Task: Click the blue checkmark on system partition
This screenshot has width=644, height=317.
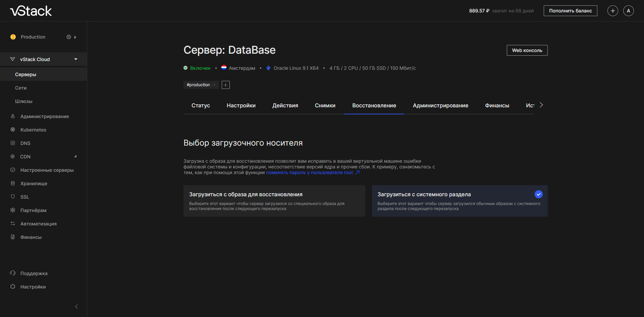Action: click(x=538, y=194)
